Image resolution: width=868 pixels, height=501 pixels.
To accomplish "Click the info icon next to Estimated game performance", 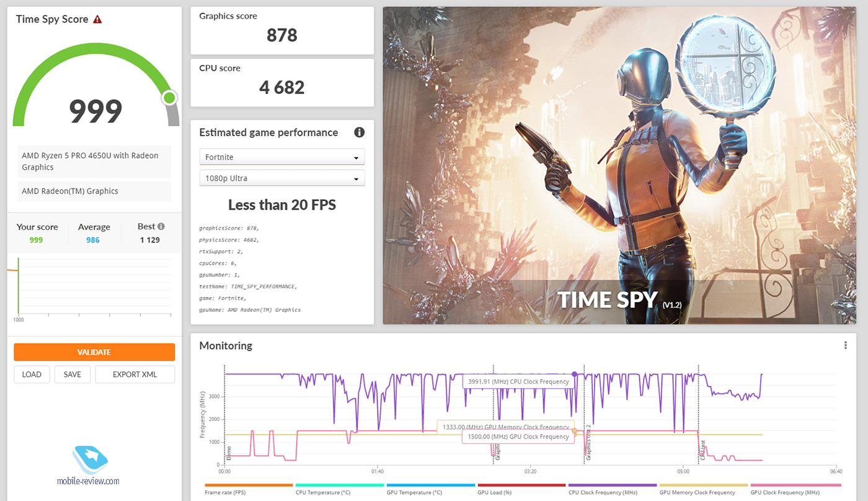I will [359, 132].
